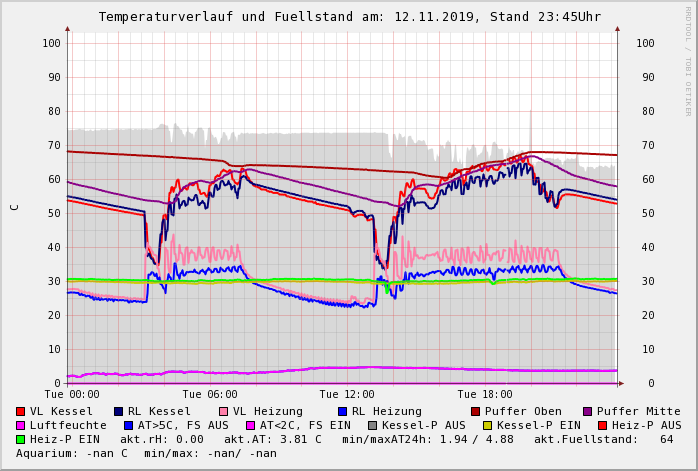Click the magenta Luftfeuchte legend swatch
Screen dimensions: 698x471
21,425
